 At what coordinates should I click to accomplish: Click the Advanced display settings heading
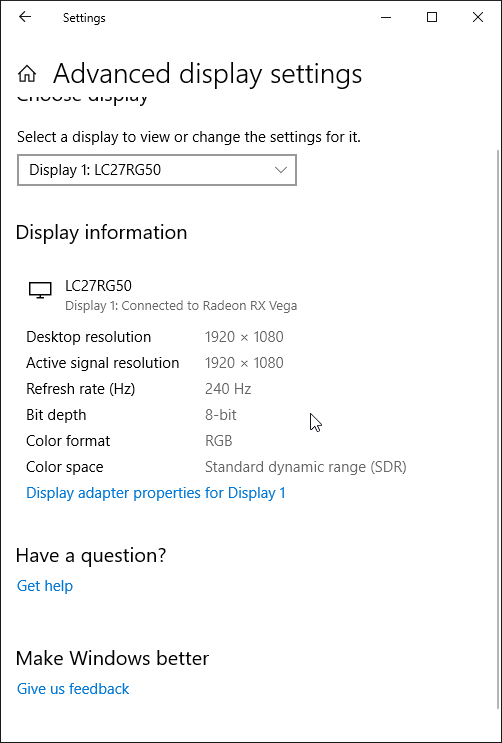207,74
